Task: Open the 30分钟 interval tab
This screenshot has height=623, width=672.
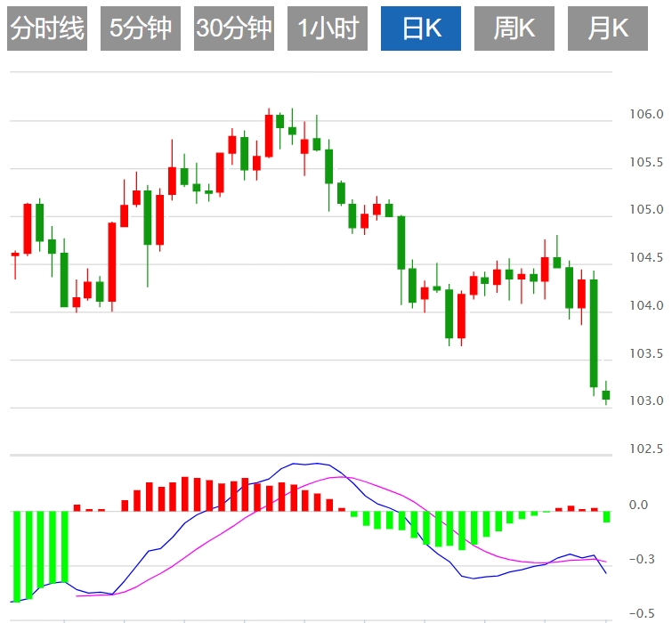Action: tap(234, 28)
